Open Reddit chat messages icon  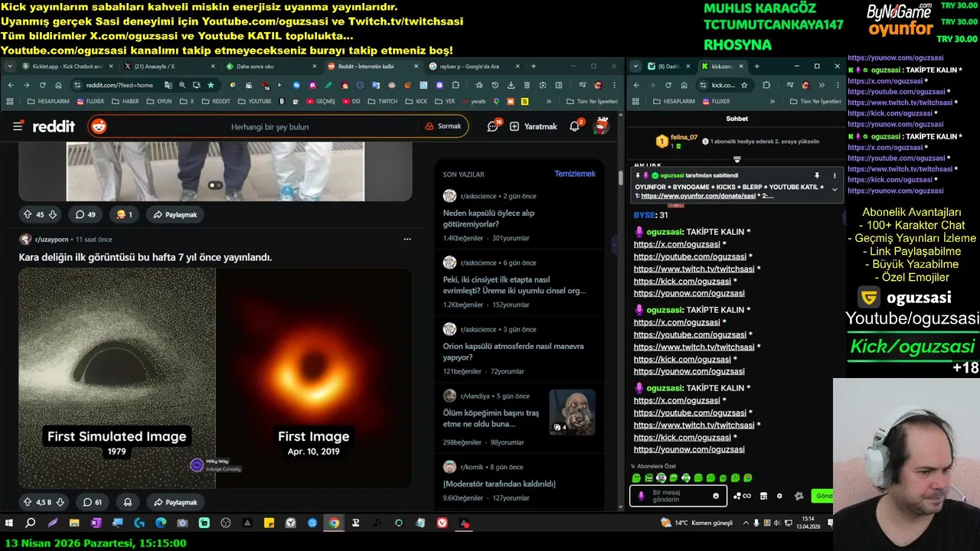(493, 126)
